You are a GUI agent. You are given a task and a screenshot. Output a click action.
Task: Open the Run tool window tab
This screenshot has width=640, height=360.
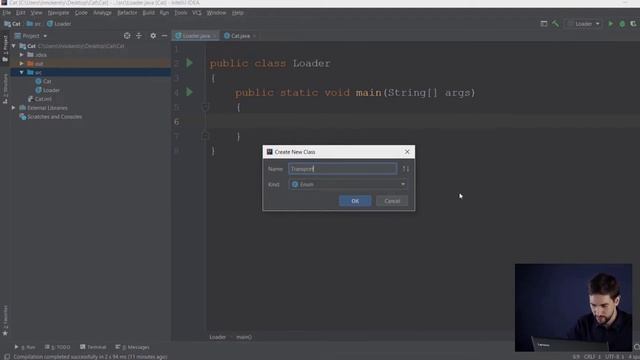pyautogui.click(x=24, y=347)
